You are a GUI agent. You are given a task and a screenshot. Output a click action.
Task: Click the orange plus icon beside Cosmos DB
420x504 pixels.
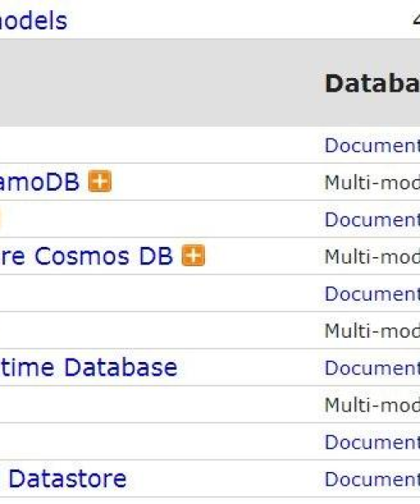coord(193,255)
